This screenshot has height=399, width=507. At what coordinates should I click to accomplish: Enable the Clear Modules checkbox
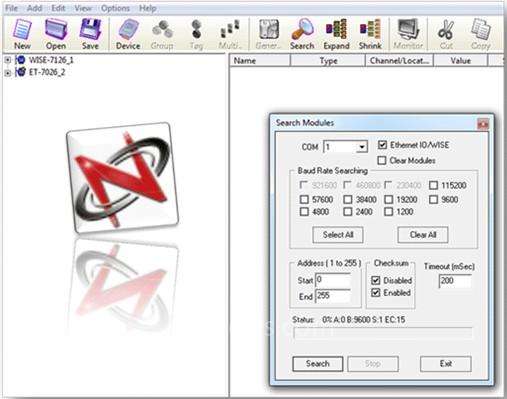382,160
